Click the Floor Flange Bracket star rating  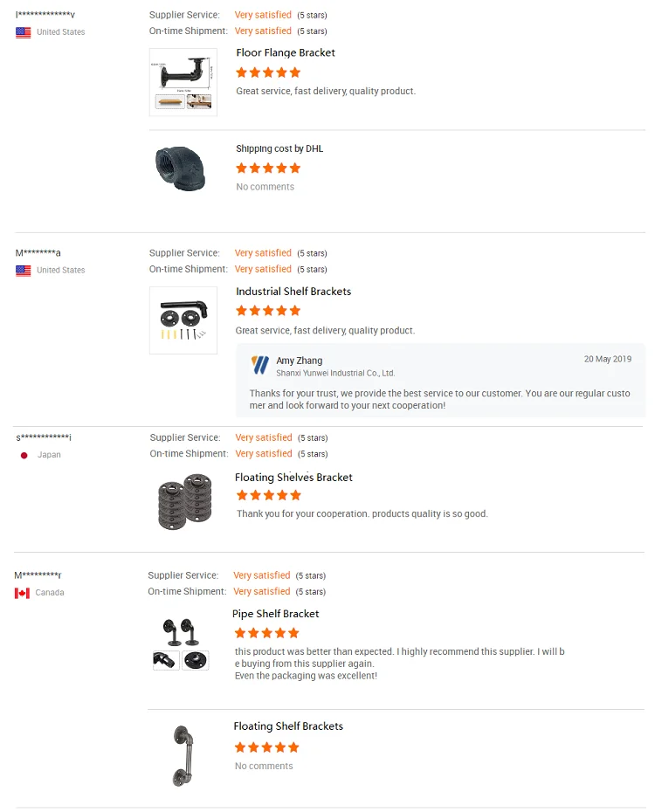[268, 72]
